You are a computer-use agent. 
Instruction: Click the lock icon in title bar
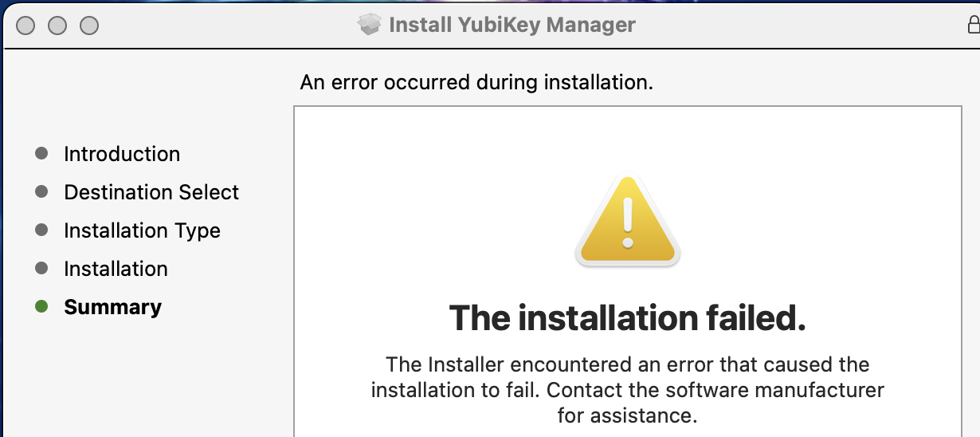(x=972, y=25)
